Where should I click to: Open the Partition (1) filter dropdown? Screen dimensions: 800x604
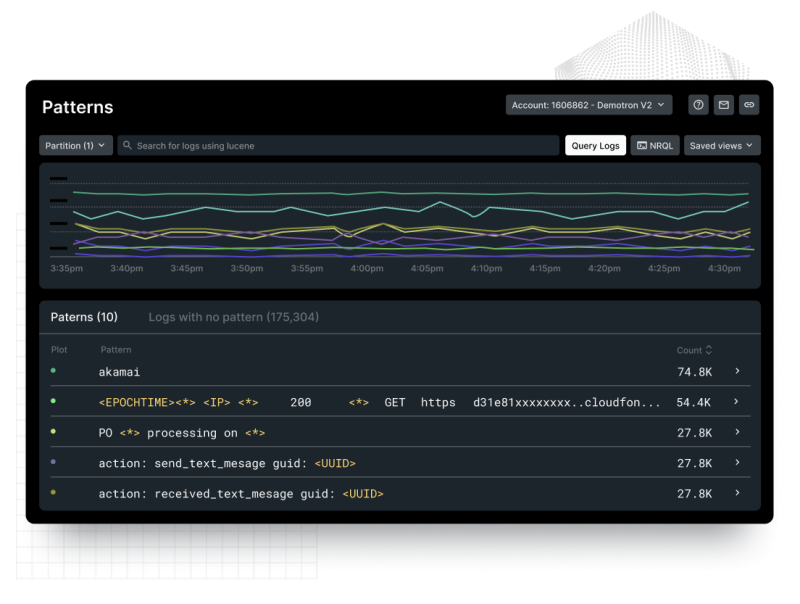pyautogui.click(x=75, y=145)
